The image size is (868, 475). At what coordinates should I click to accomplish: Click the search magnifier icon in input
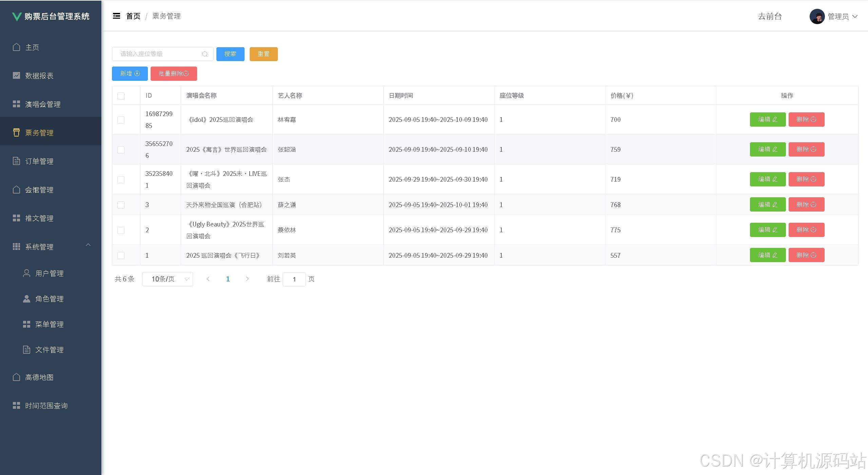point(205,54)
